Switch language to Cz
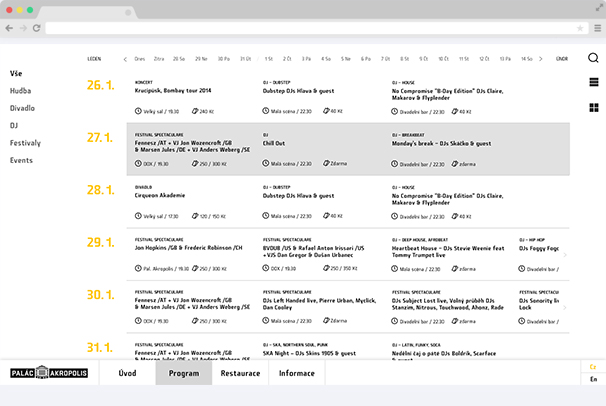Image resolution: width=606 pixels, height=406 pixels. pyautogui.click(x=592, y=367)
